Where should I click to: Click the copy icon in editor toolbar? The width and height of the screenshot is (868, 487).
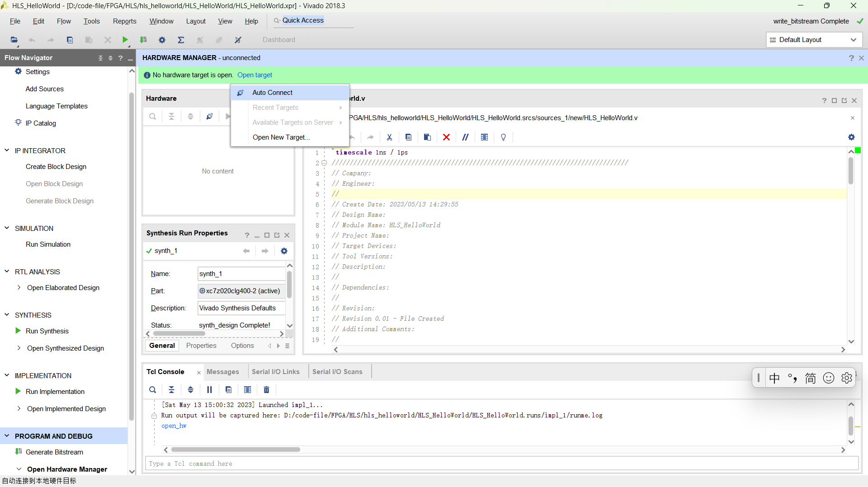(408, 137)
